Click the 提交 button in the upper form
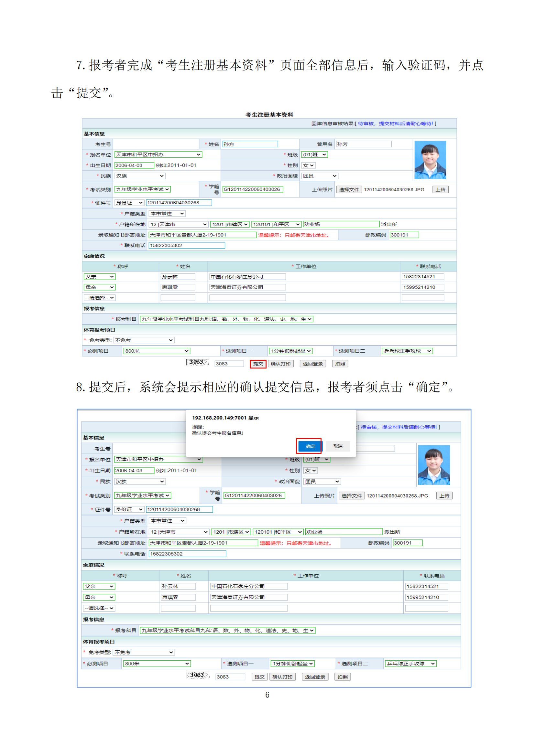Screen dimensions: 535x756 point(257,364)
